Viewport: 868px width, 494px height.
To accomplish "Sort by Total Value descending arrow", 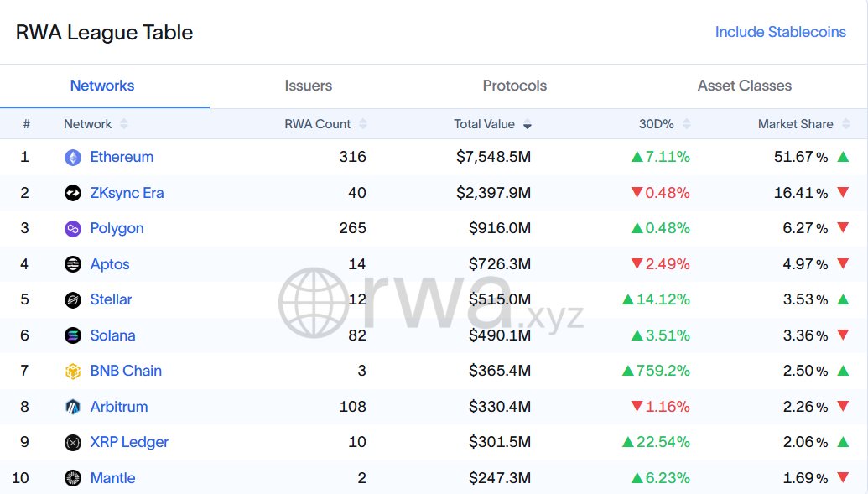I will tap(527, 126).
